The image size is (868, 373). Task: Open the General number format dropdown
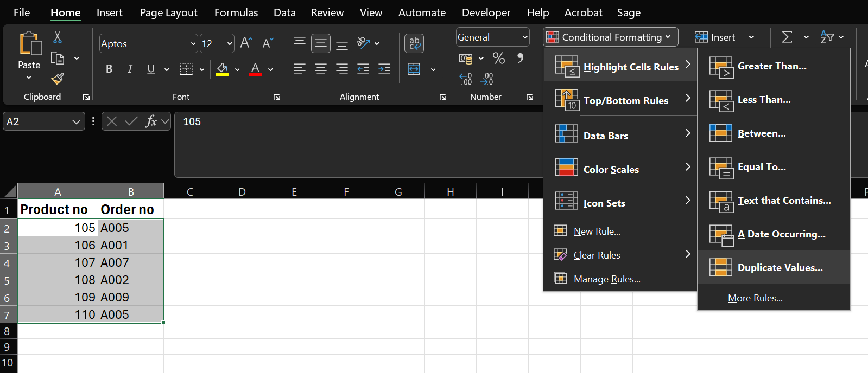pyautogui.click(x=524, y=37)
